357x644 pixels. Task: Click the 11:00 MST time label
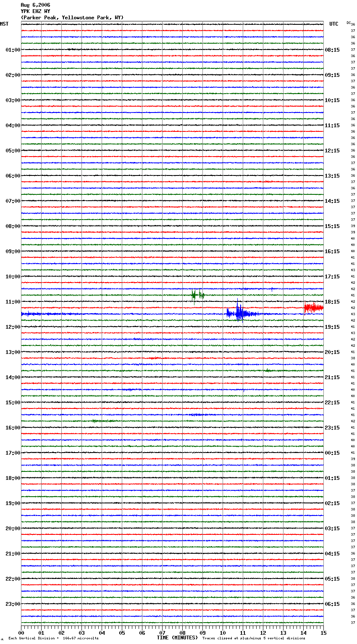click(13, 302)
